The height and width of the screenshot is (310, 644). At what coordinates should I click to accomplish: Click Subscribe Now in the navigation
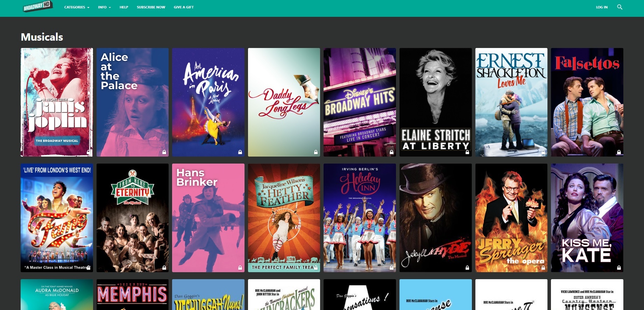151,7
